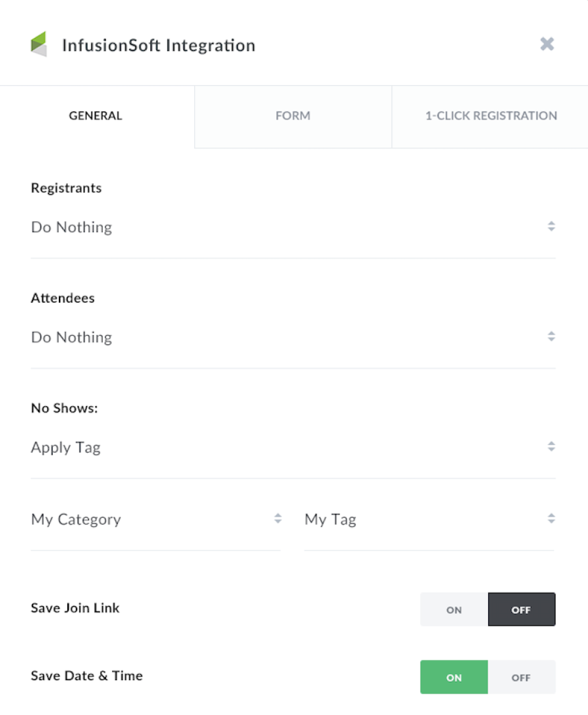588x715 pixels.
Task: Click the Registrants dropdown arrow icon
Action: (x=551, y=227)
